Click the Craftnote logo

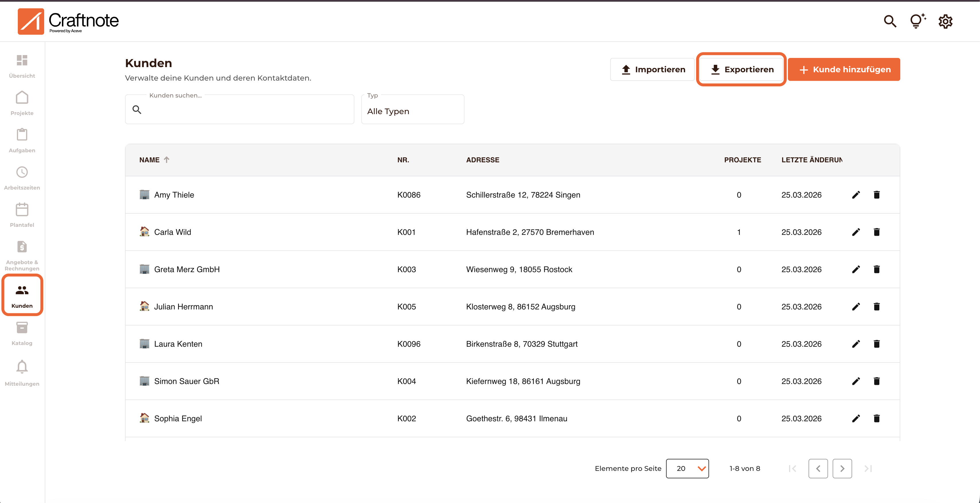click(x=69, y=21)
